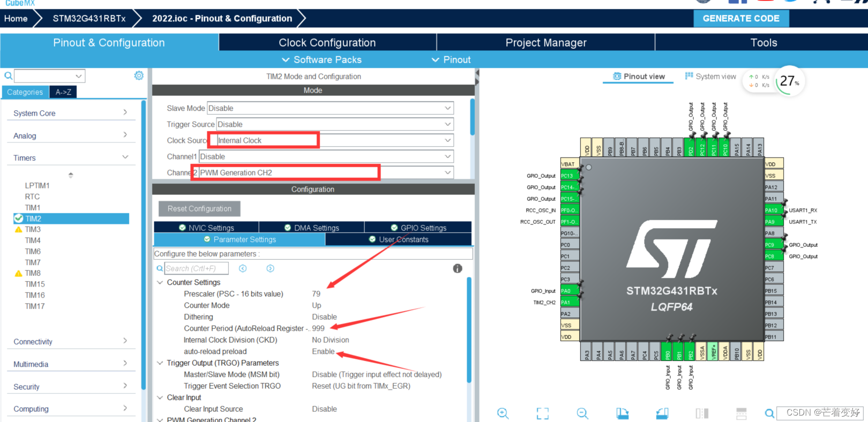Click the STM32G431RBTx breadcrumb
This screenshot has width=868, height=422.
(89, 18)
